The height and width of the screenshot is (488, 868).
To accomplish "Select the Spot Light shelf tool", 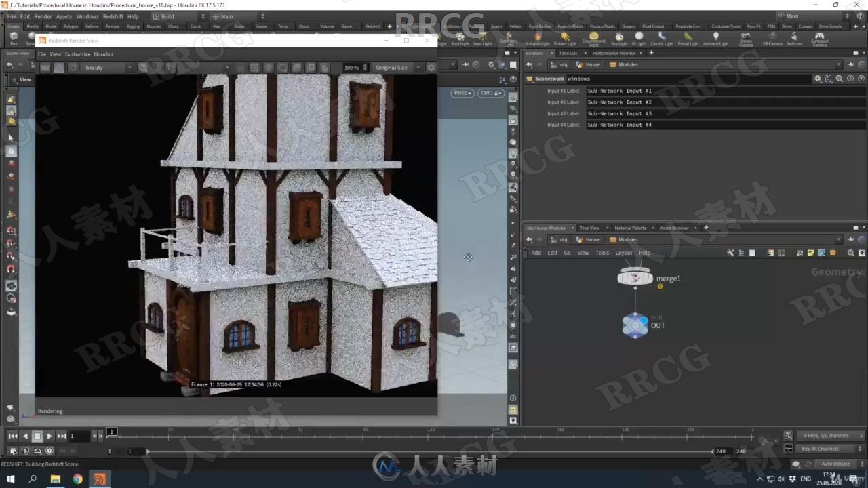I will 460,39.
